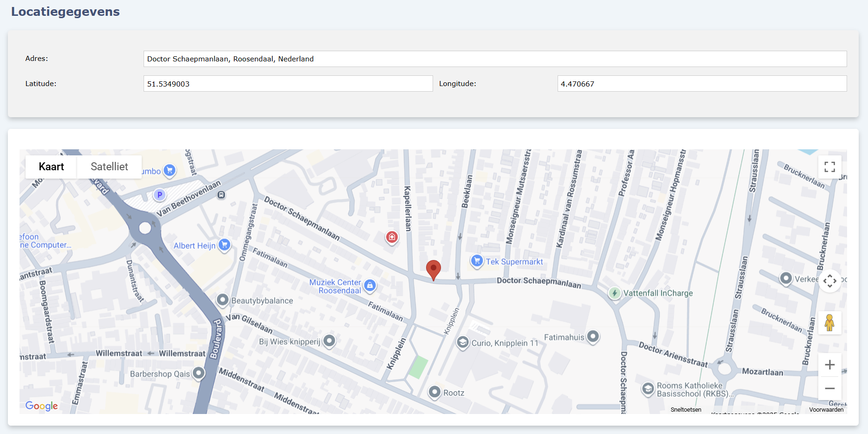Click the Albert Heijn cart icon
This screenshot has width=868, height=434.
coord(224,244)
